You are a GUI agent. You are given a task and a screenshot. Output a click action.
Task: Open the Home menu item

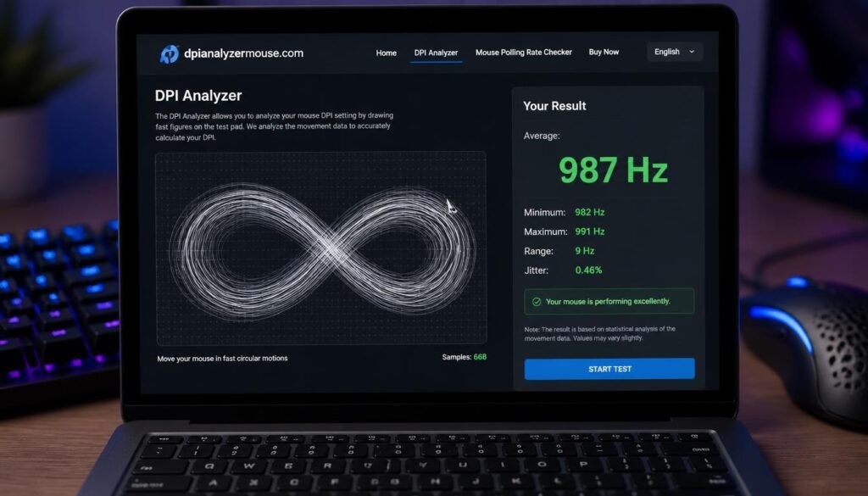(386, 53)
